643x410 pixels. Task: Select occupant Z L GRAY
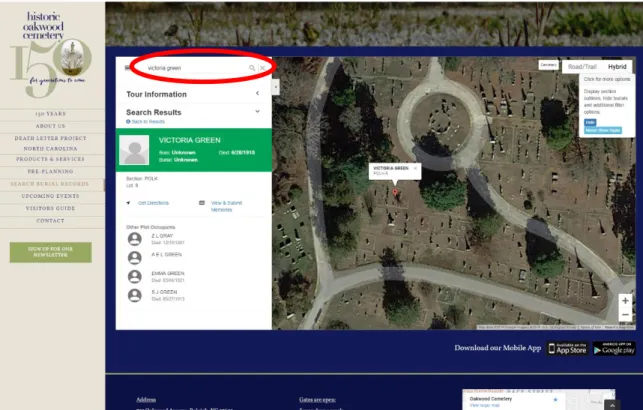(x=162, y=236)
